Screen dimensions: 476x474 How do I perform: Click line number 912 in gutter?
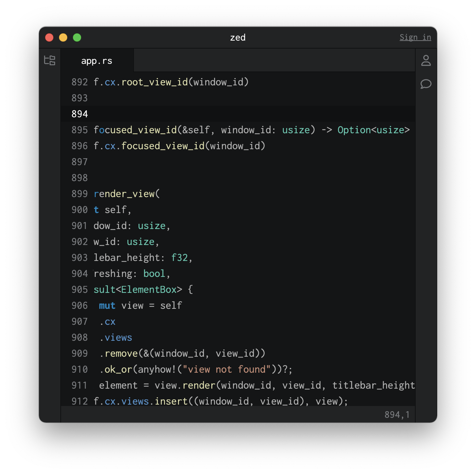[x=79, y=401]
